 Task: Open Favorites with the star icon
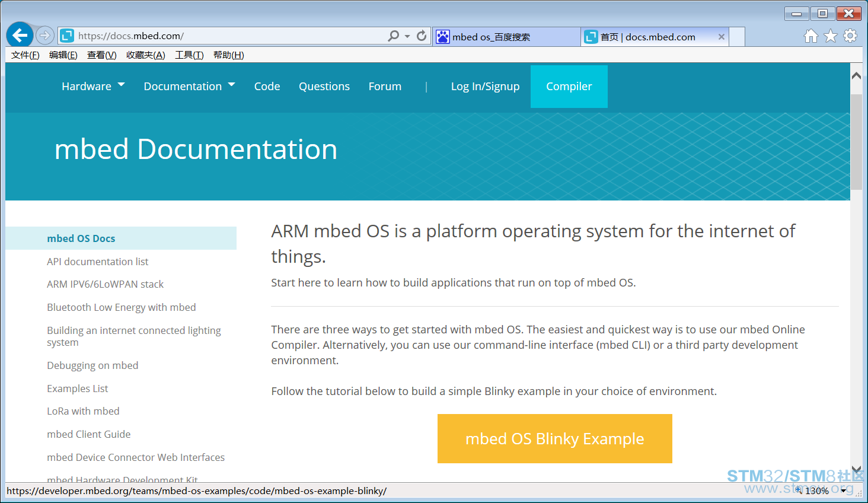point(831,36)
